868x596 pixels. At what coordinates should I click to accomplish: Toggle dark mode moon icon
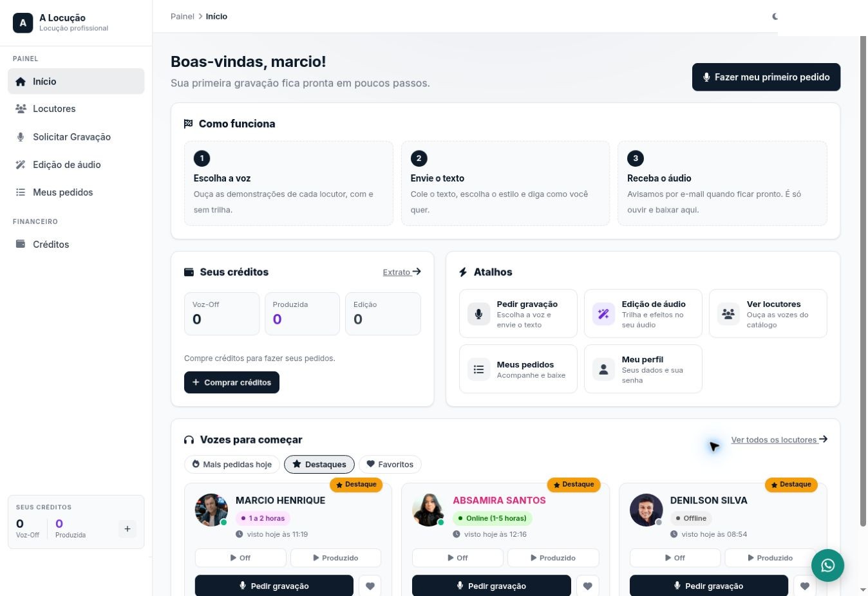pos(775,17)
